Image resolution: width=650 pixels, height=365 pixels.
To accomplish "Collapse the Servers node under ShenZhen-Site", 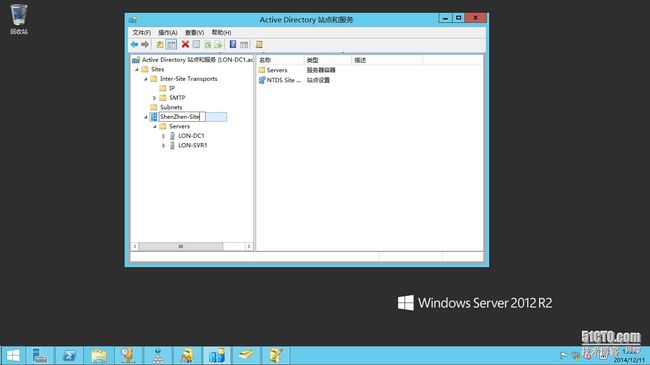I will [x=155, y=127].
